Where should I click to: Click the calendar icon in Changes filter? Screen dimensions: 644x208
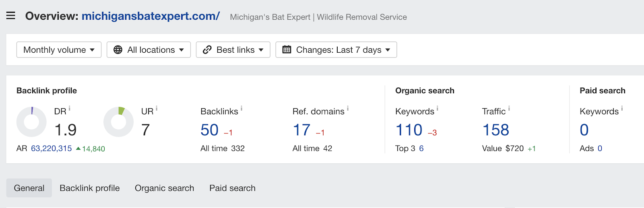[x=287, y=50]
